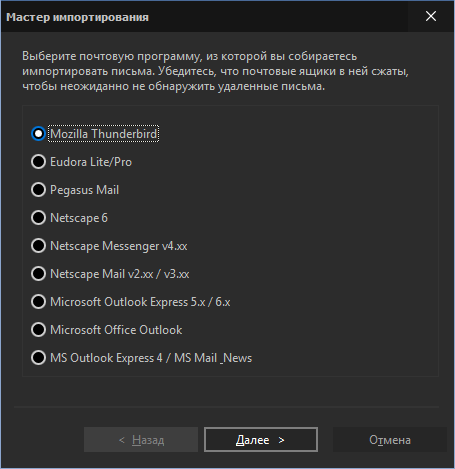455x469 pixels.
Task: Pick the Netscape 6 option
Action: tap(38, 218)
